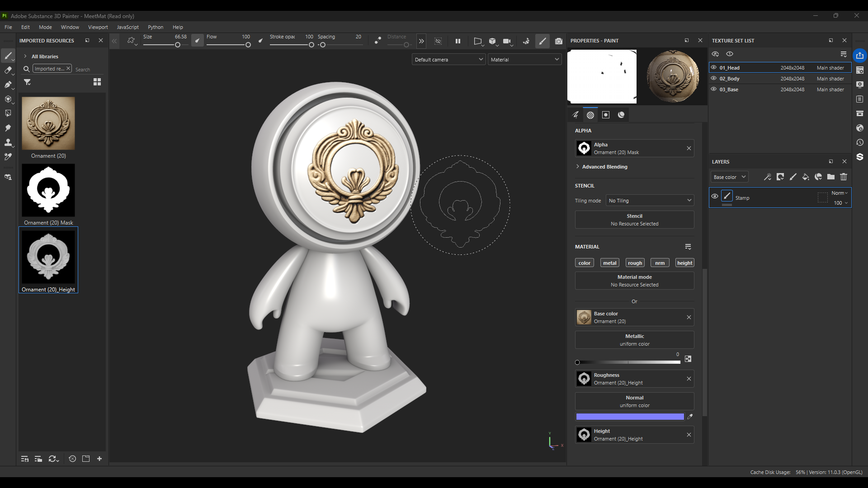The image size is (868, 488).
Task: Expand Advanced Blending section
Action: (604, 167)
